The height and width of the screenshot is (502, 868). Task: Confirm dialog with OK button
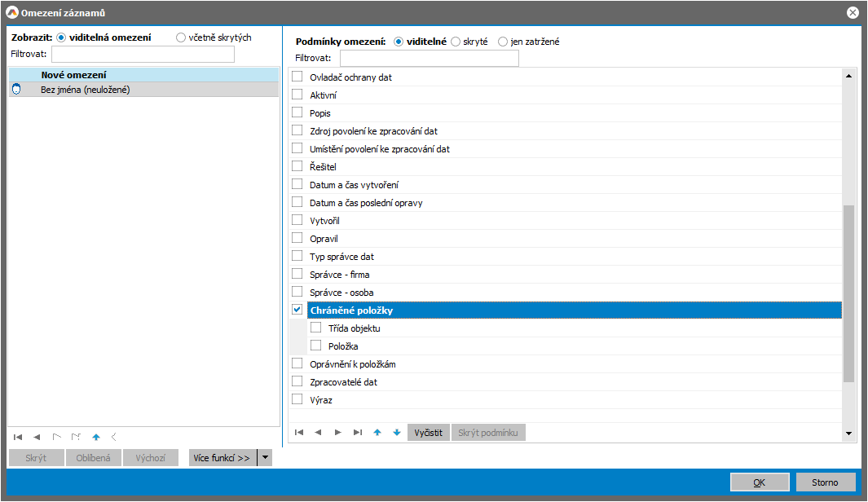[x=758, y=482]
